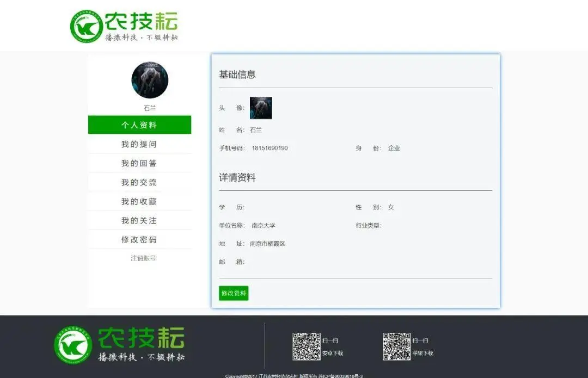588x378 pixels.
Task: Open 我的关注 from the sidebar
Action: 139,220
